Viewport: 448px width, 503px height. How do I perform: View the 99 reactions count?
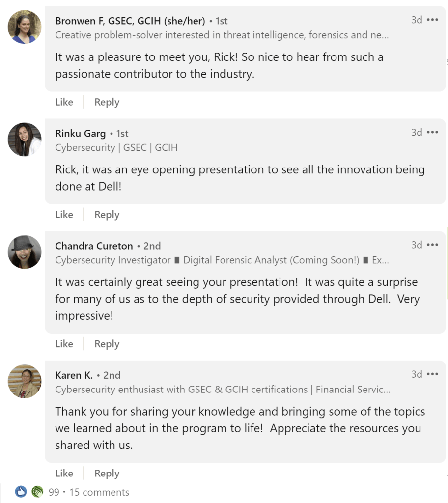(54, 492)
